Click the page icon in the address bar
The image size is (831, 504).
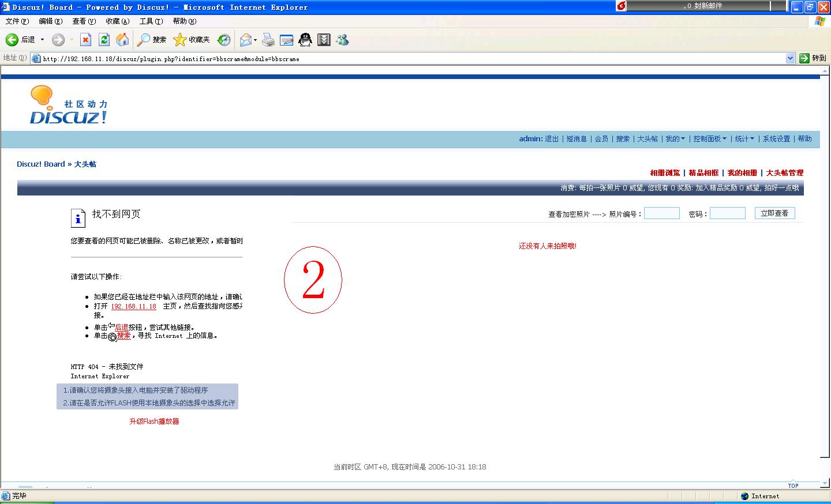[36, 58]
